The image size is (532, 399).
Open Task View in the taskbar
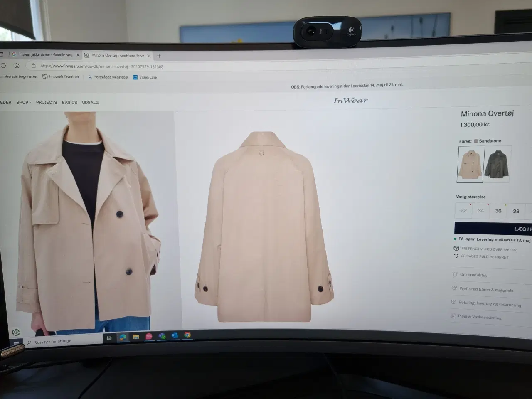click(109, 338)
